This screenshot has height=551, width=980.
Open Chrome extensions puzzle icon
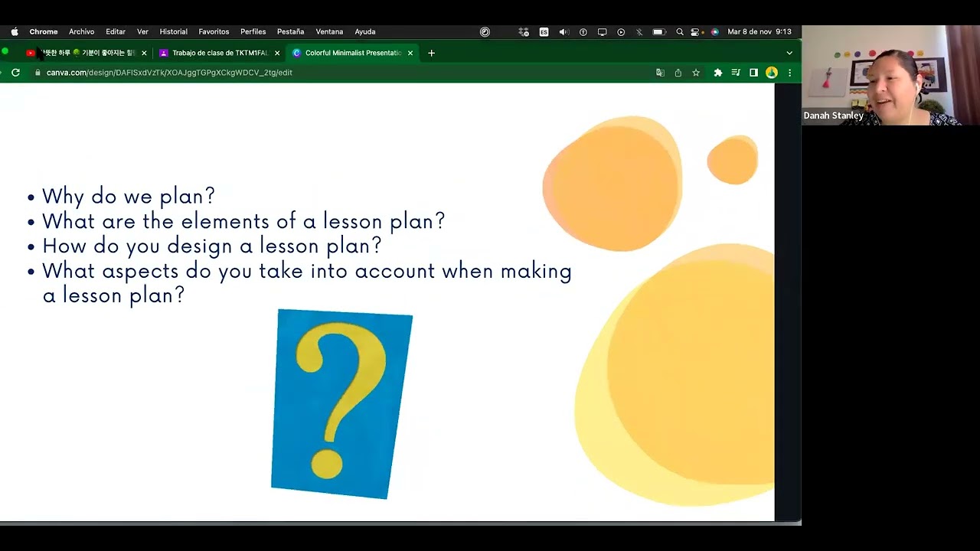tap(718, 73)
